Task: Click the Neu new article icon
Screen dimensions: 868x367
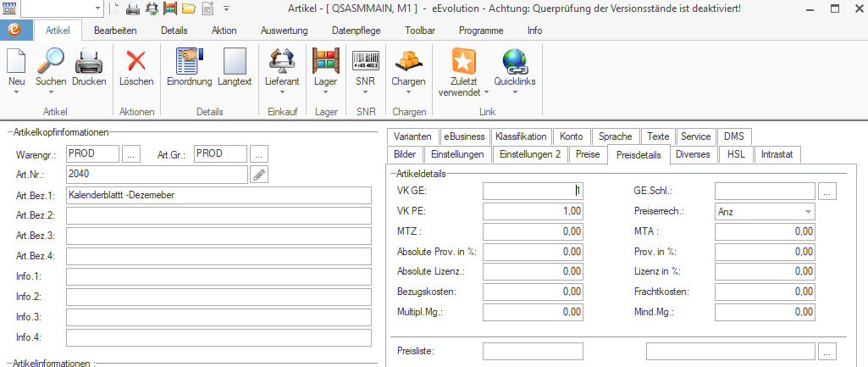Action: (x=17, y=62)
